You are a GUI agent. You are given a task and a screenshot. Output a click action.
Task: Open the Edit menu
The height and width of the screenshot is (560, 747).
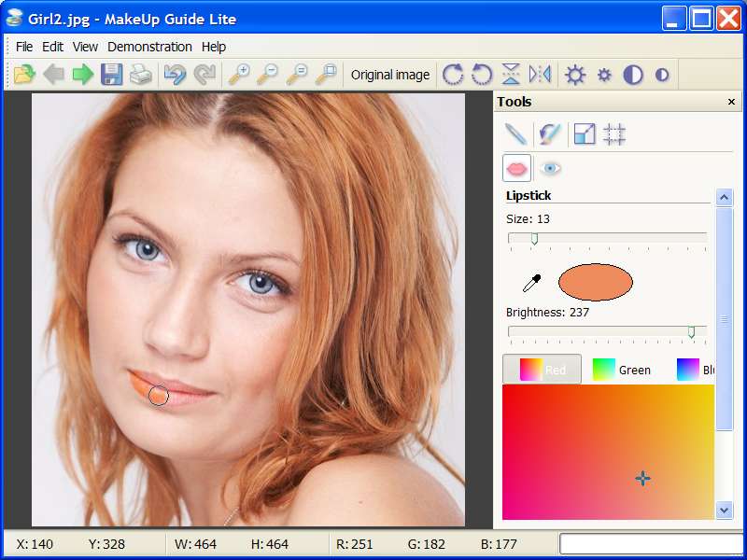point(53,47)
